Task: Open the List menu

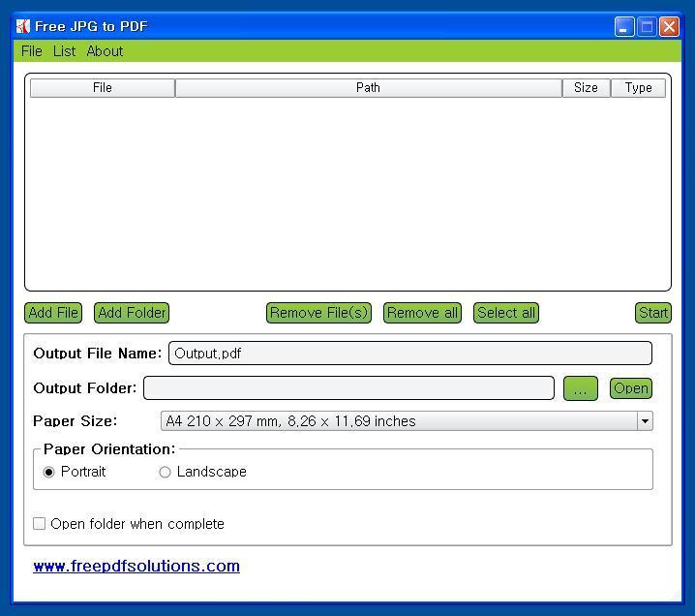Action: [64, 51]
